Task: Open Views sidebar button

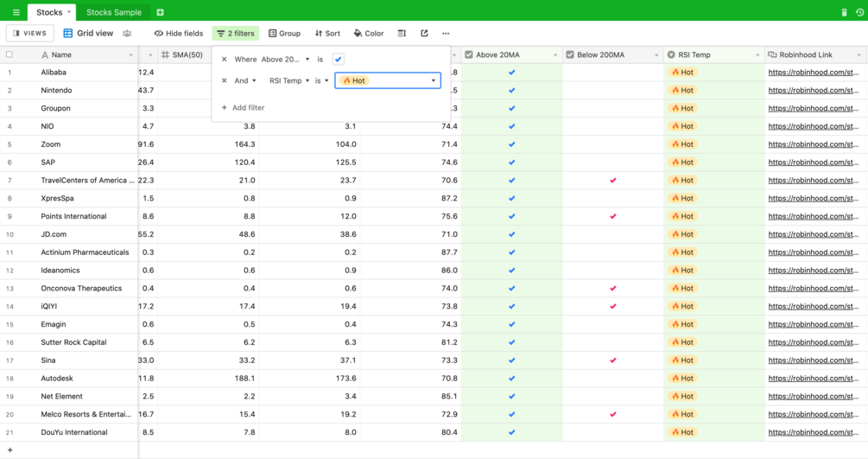Action: pyautogui.click(x=30, y=33)
